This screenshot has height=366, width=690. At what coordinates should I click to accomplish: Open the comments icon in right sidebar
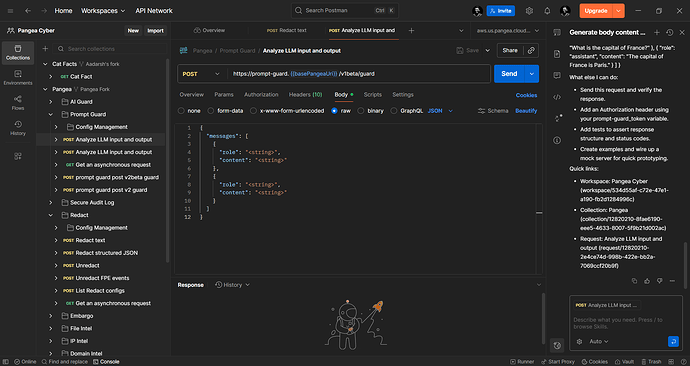tap(557, 75)
